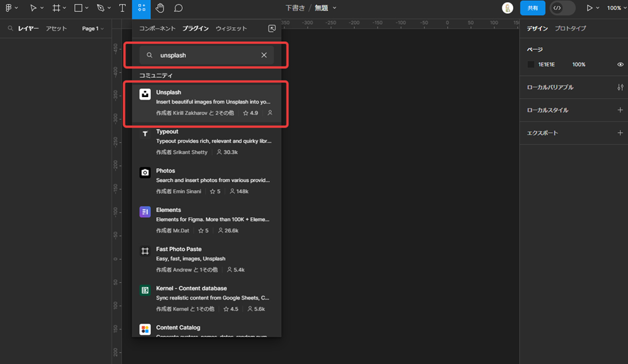Viewport: 628px width, 364px height.
Task: Click the Present play icon
Action: 589,8
